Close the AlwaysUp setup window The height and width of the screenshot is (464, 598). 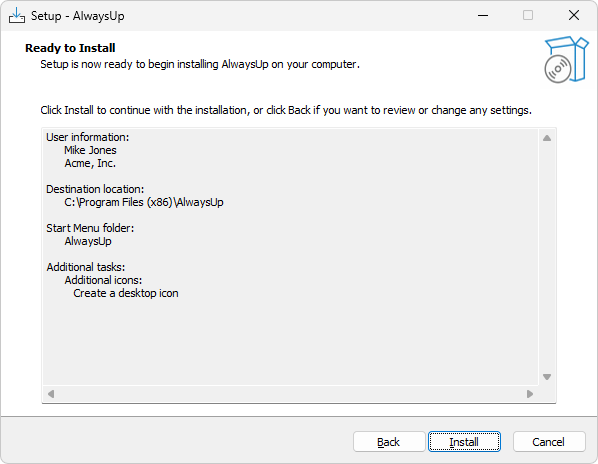574,16
